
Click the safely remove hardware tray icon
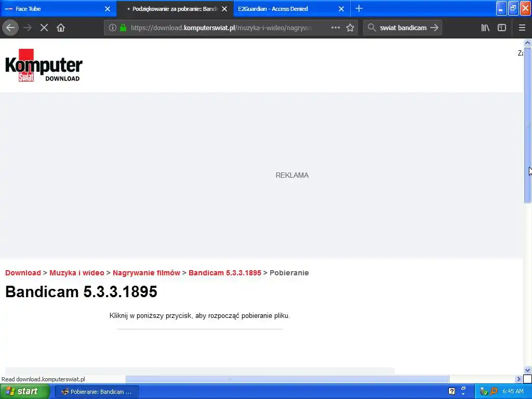pos(484,392)
